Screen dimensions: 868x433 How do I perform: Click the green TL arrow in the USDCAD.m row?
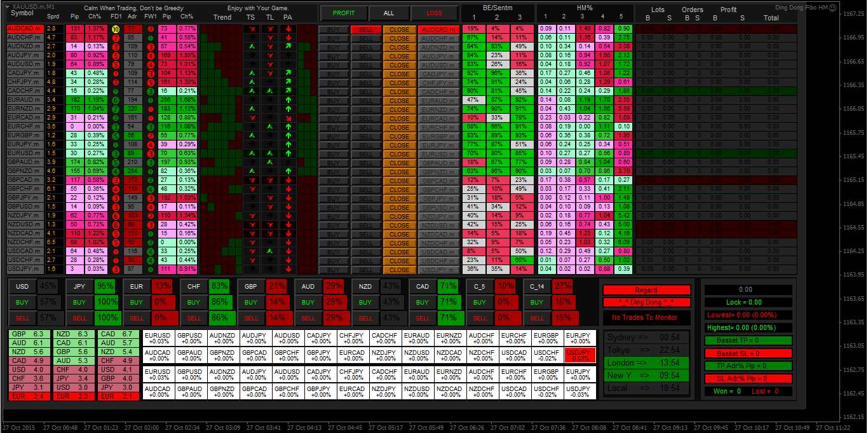pos(270,251)
